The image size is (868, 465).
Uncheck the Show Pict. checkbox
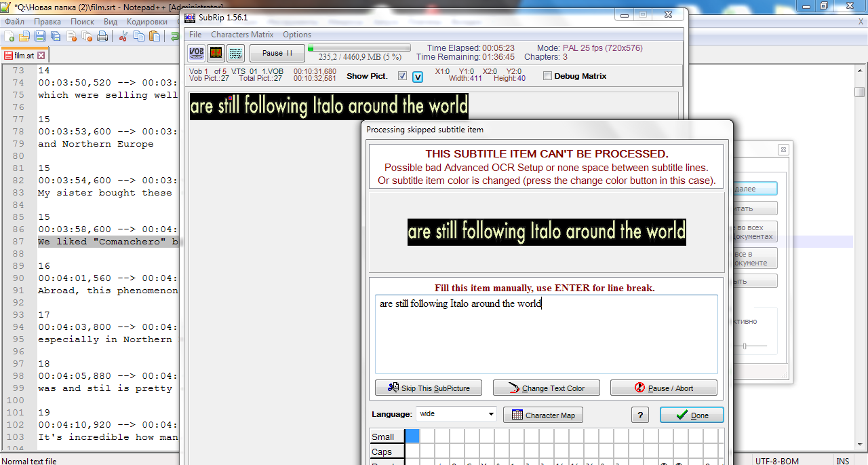click(403, 76)
